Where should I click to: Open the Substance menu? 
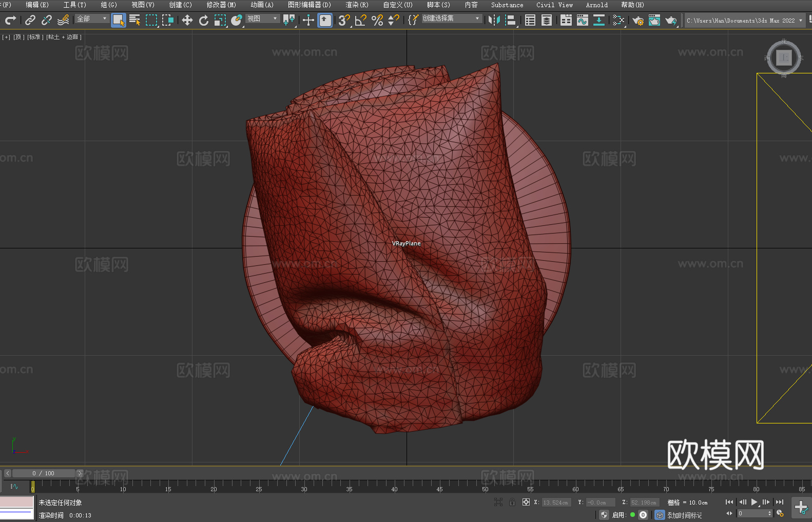(507, 5)
